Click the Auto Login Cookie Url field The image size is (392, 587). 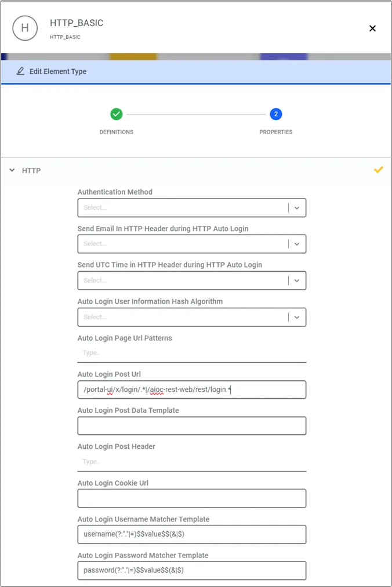pos(192,498)
